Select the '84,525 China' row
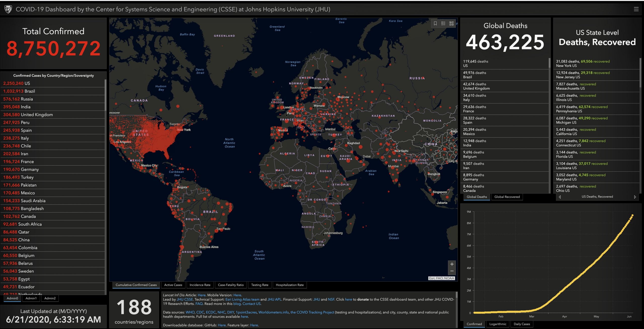Image resolution: width=644 pixels, height=329 pixels. tap(53, 240)
